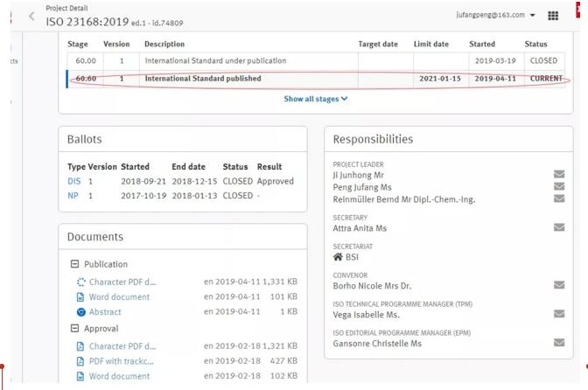Click envelope icon for Gansonre Christelle
This screenshot has height=390, width=588.
click(x=559, y=343)
